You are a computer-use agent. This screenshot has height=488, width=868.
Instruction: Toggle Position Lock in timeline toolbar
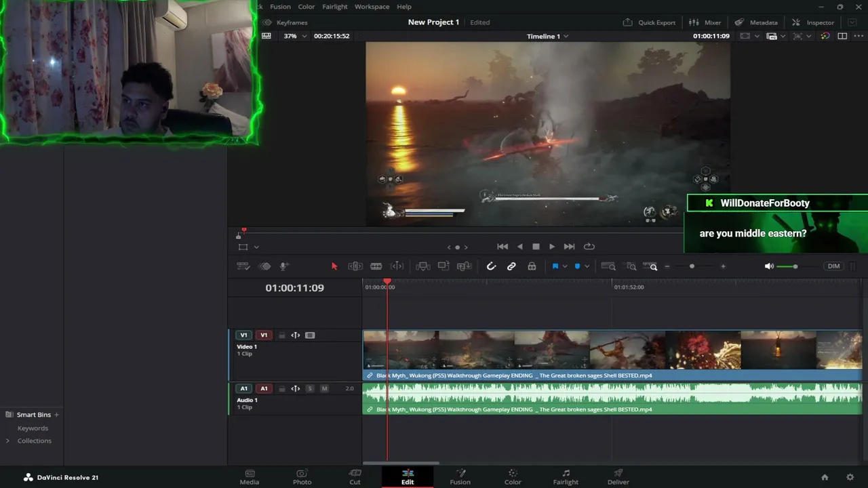[x=532, y=266]
